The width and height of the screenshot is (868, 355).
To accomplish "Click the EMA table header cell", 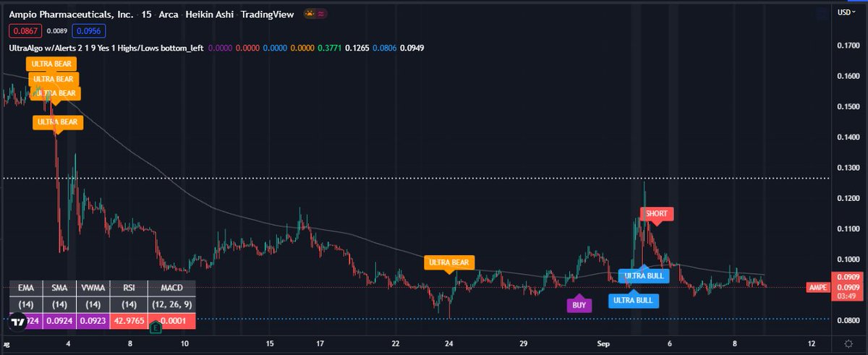I will [25, 288].
